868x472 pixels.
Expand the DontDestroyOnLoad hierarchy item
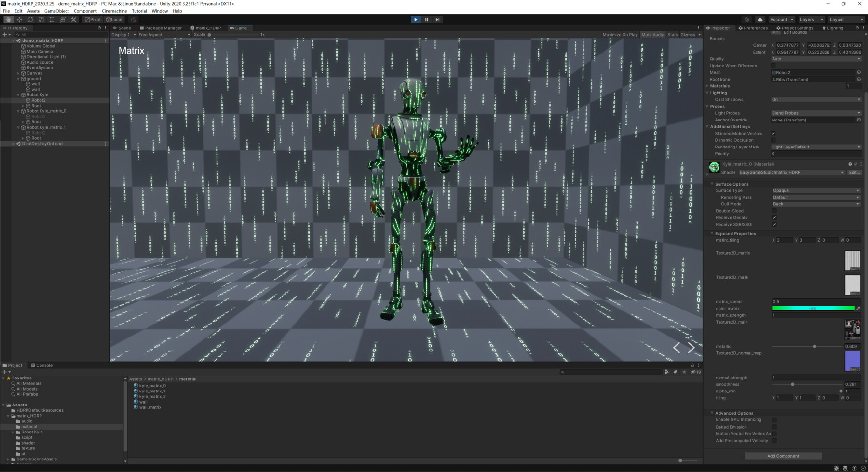(13, 143)
